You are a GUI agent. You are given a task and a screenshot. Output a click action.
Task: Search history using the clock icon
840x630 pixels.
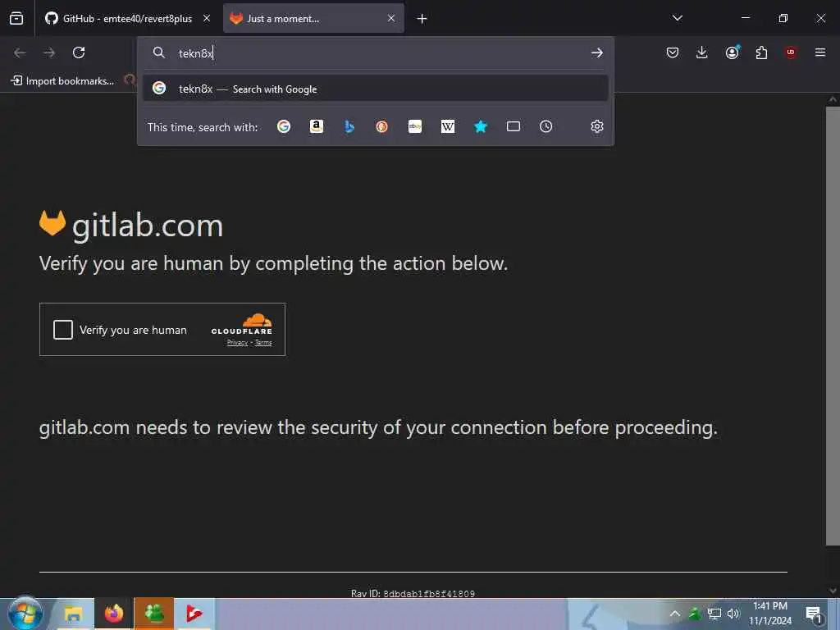pos(546,126)
